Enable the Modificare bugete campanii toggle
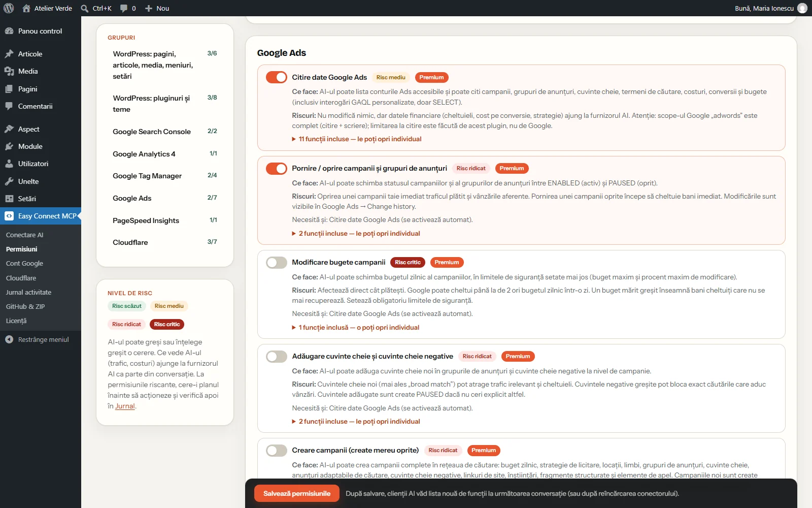Screen dimensions: 812x508 point(277,263)
